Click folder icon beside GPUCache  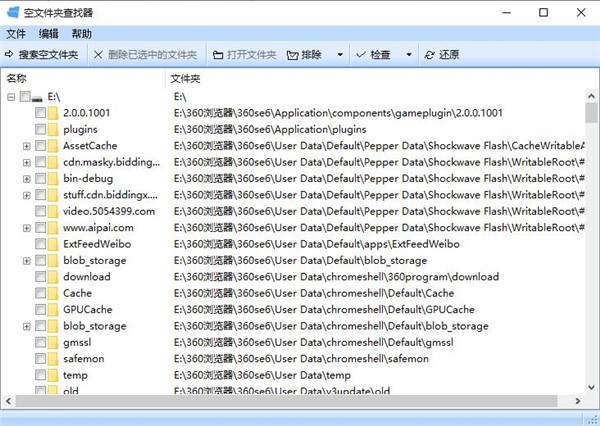53,310
